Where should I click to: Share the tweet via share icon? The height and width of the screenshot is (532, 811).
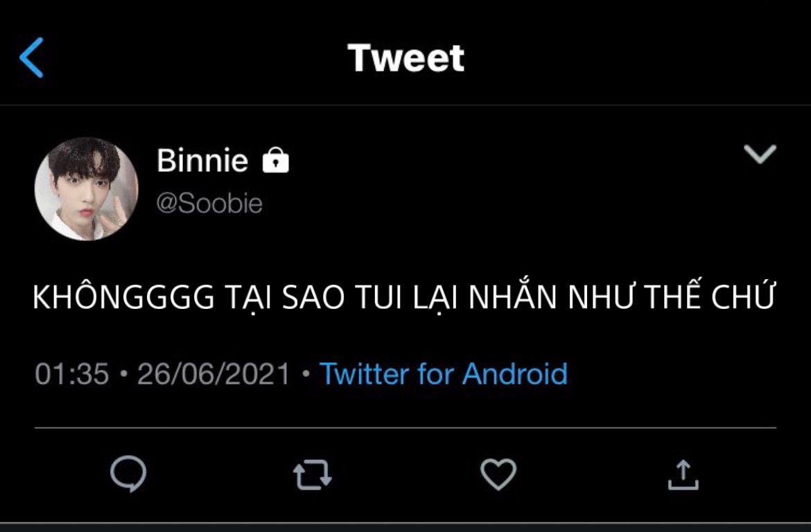(683, 475)
